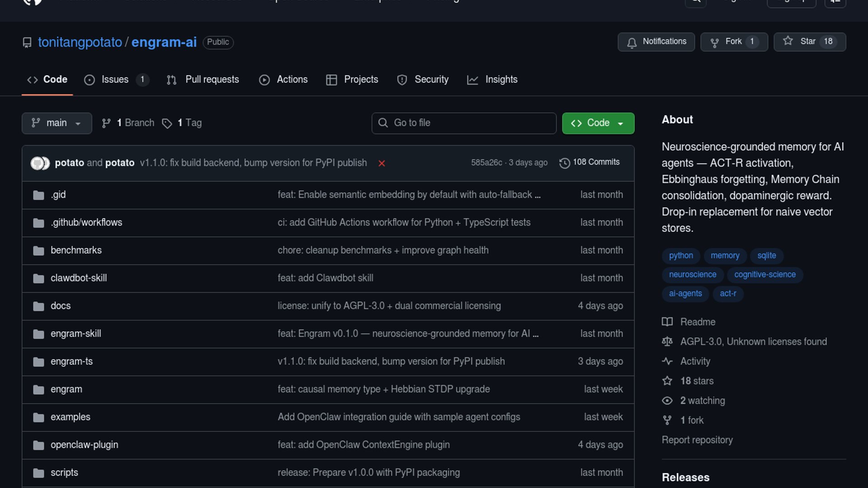868x488 pixels.
Task: Expand truncated .gid commit message ellipsis
Action: pyautogui.click(x=538, y=195)
